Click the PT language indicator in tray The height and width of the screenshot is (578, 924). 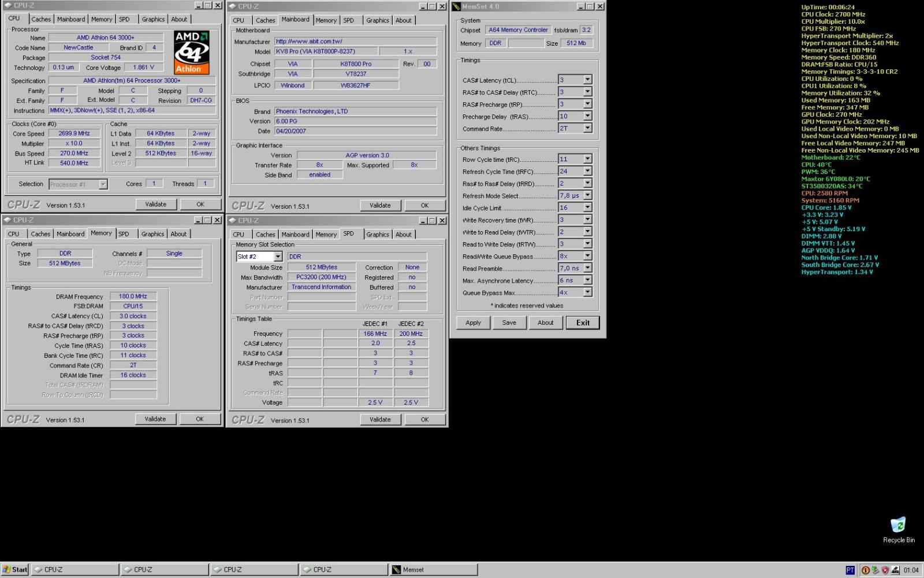pos(850,570)
